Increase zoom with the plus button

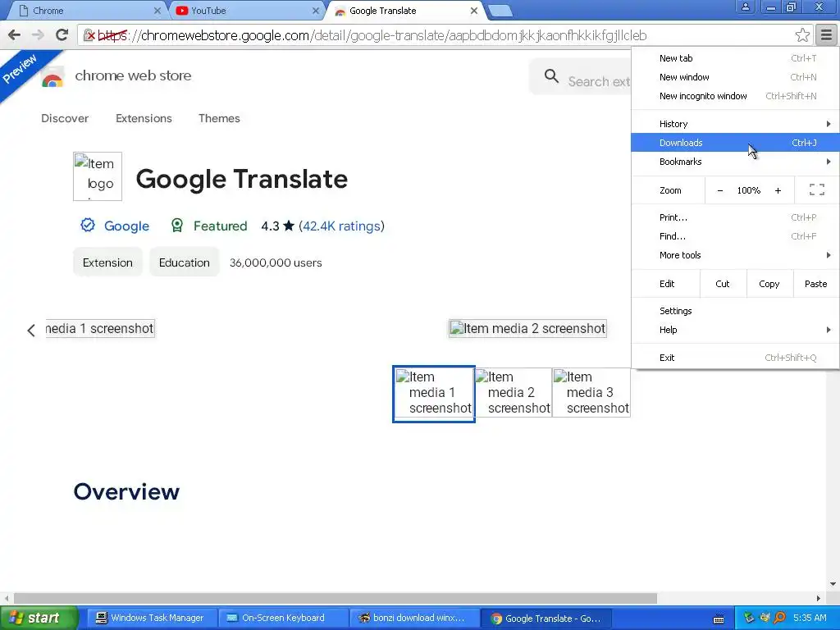(778, 190)
